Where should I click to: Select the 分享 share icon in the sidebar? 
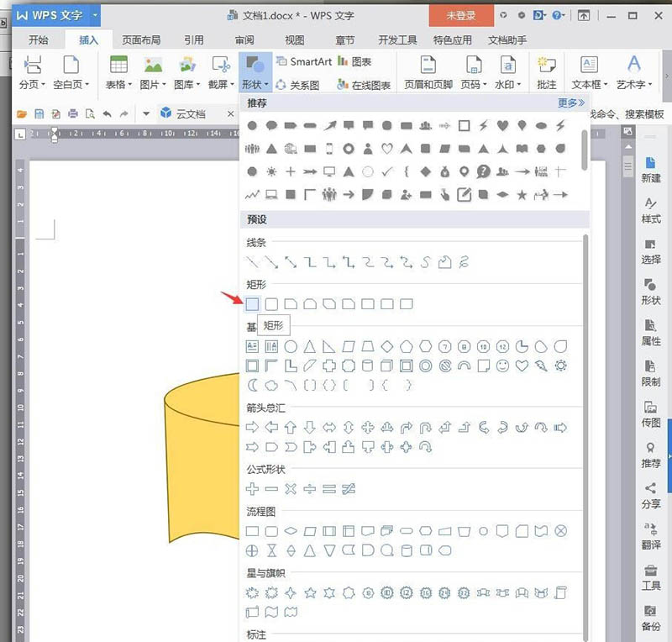tap(650, 494)
